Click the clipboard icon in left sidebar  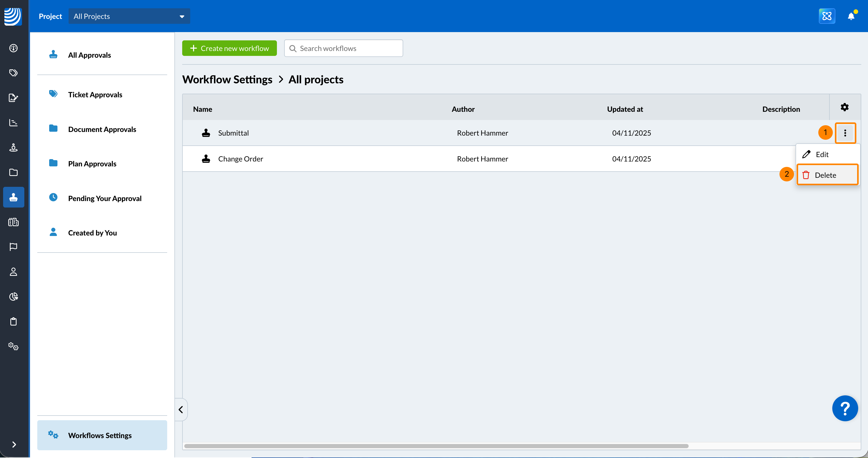[x=13, y=322]
